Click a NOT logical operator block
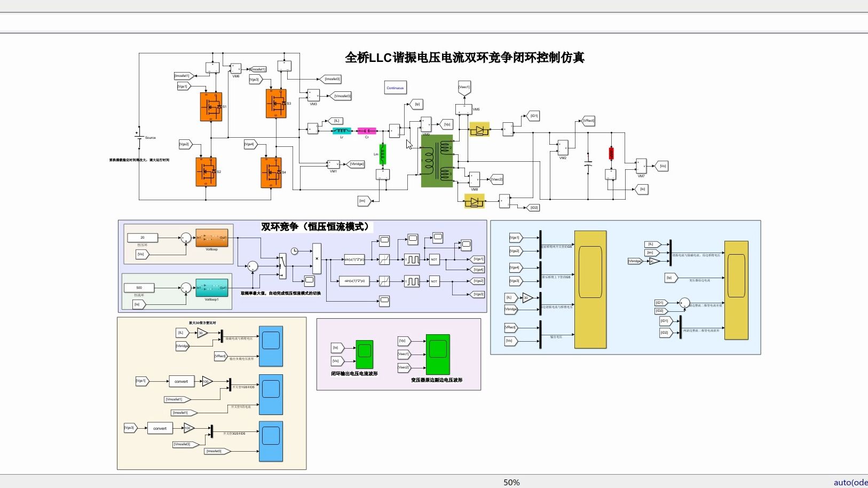Image resolution: width=868 pixels, height=488 pixels. (434, 259)
